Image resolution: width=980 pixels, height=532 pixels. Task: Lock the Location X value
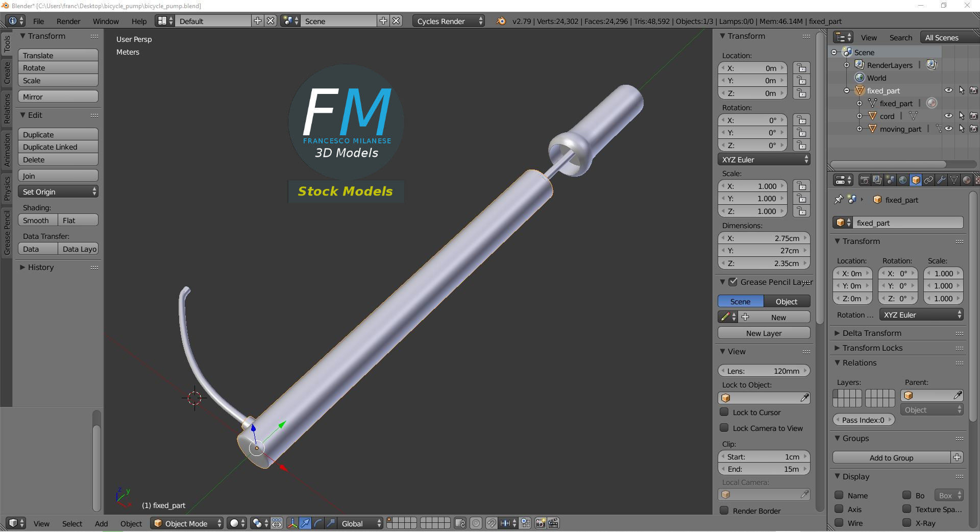pyautogui.click(x=801, y=68)
